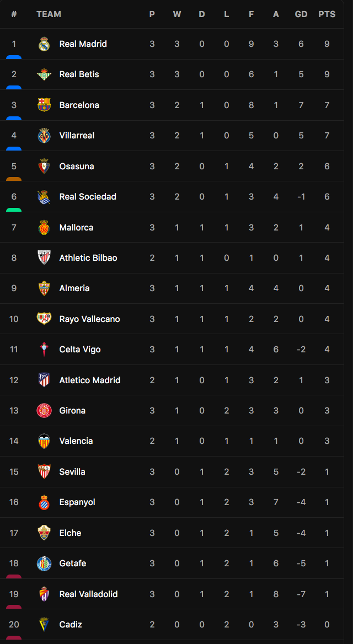Screen dimensions: 353x644
Task: Click the Real Madrid club crest
Action: [44, 44]
